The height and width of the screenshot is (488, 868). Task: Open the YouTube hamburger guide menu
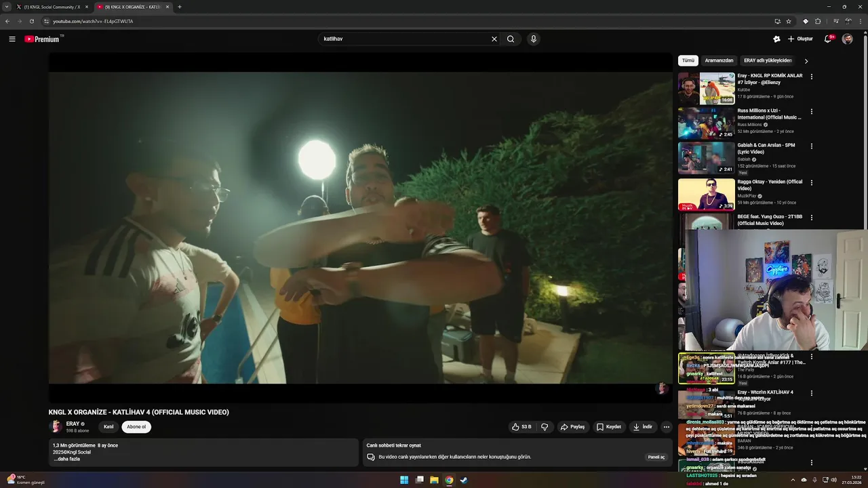coord(12,39)
